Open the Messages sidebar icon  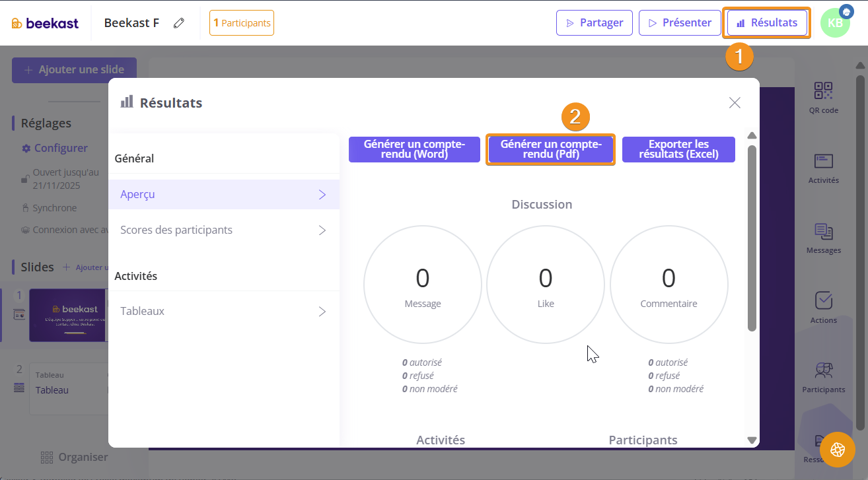pyautogui.click(x=823, y=232)
